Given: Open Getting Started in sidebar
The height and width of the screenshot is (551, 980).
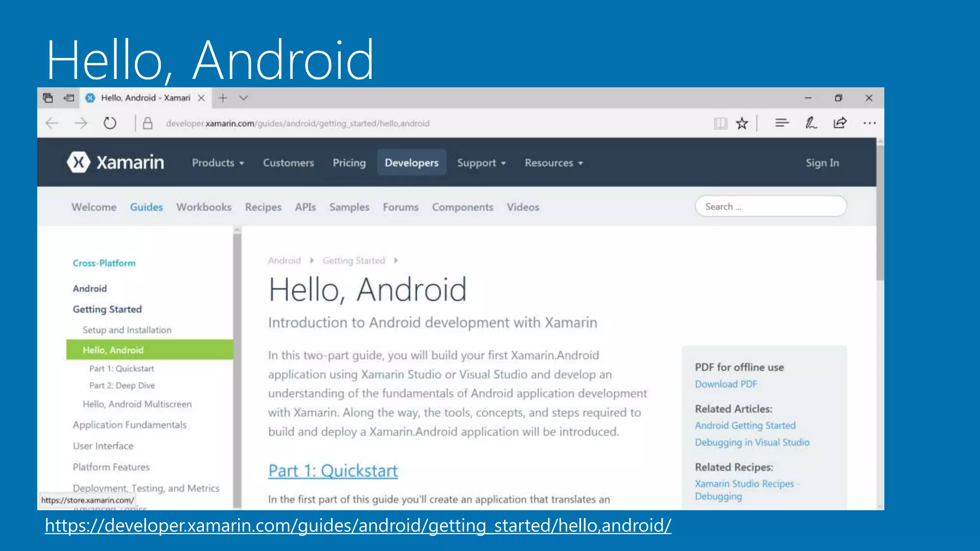Looking at the screenshot, I should pyautogui.click(x=107, y=309).
